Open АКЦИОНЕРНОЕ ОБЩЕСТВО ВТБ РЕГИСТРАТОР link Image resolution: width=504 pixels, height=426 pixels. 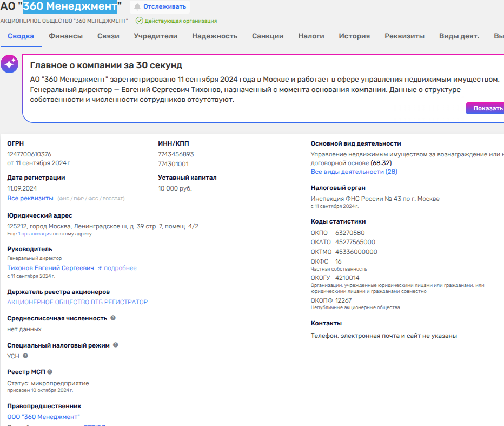77,302
